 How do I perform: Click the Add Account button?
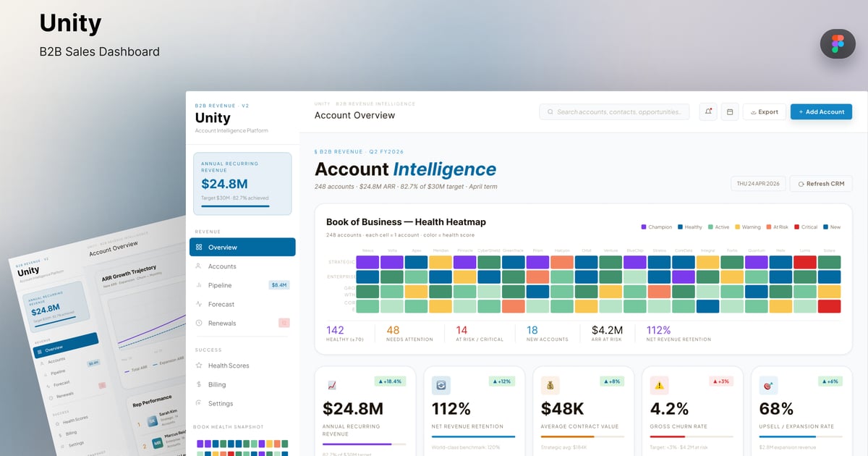point(822,111)
